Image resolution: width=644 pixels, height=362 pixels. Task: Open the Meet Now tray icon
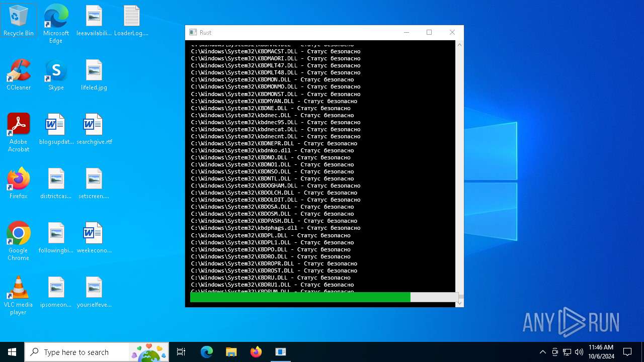tap(555, 352)
